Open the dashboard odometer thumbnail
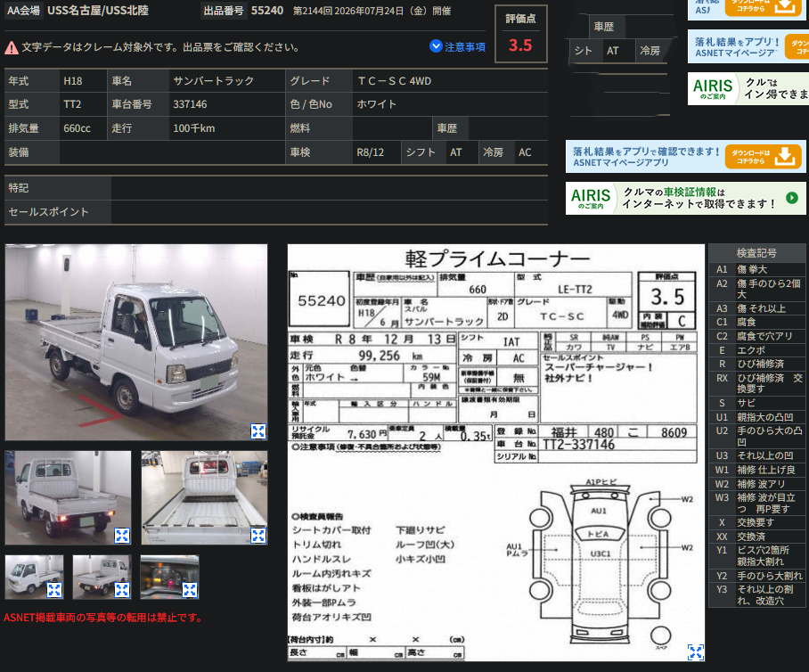Viewport: 809px width, 672px height. coord(170,577)
